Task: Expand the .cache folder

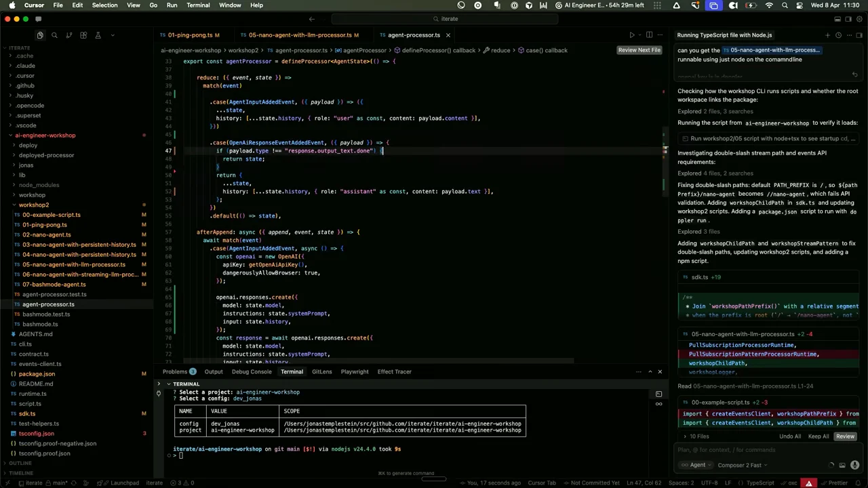Action: coord(25,56)
